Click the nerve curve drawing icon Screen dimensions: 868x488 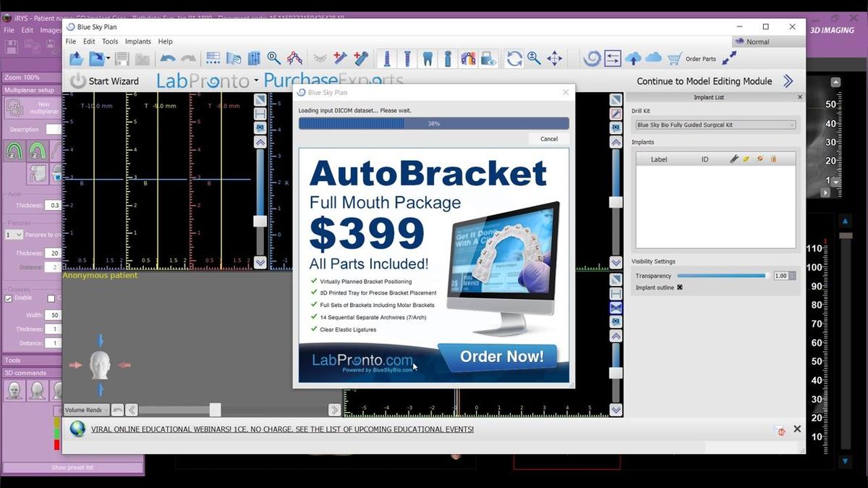(x=294, y=59)
